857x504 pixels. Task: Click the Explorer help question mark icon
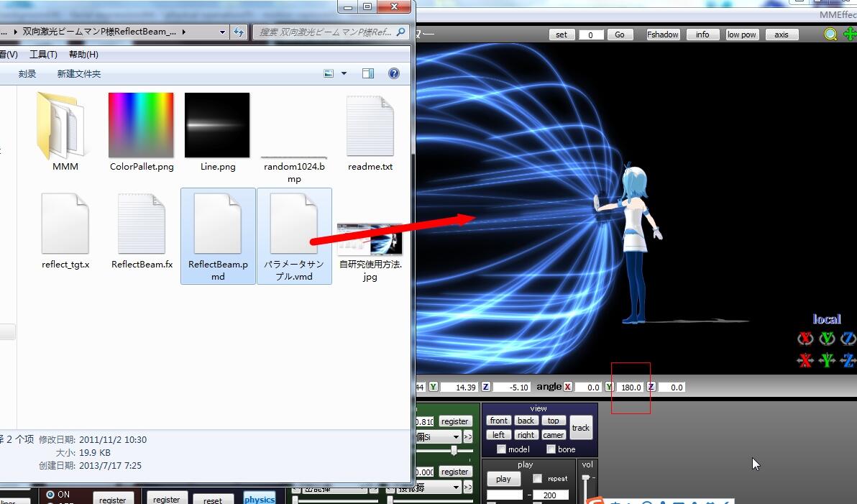(393, 73)
